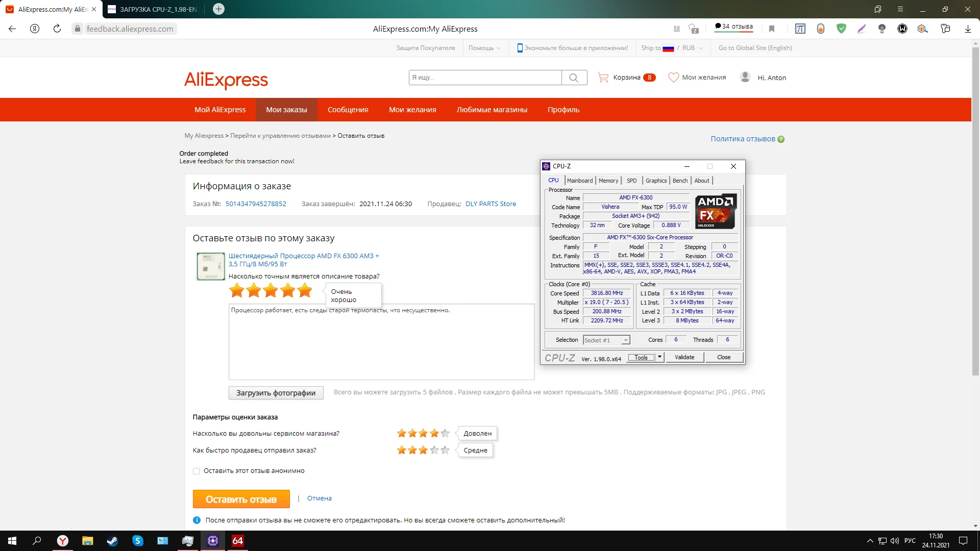Image resolution: width=980 pixels, height=551 pixels.
Task: Click the wishlist heart icon
Action: click(x=673, y=78)
